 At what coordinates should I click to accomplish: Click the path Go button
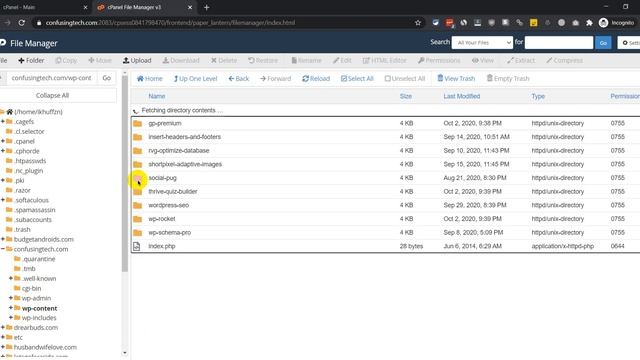point(107,78)
